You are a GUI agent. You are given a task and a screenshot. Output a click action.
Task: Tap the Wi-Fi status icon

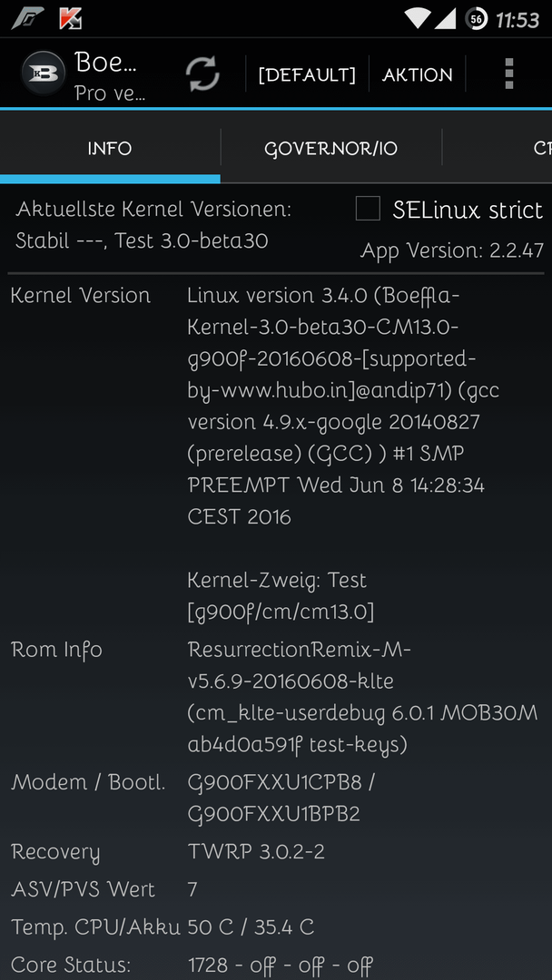click(417, 18)
